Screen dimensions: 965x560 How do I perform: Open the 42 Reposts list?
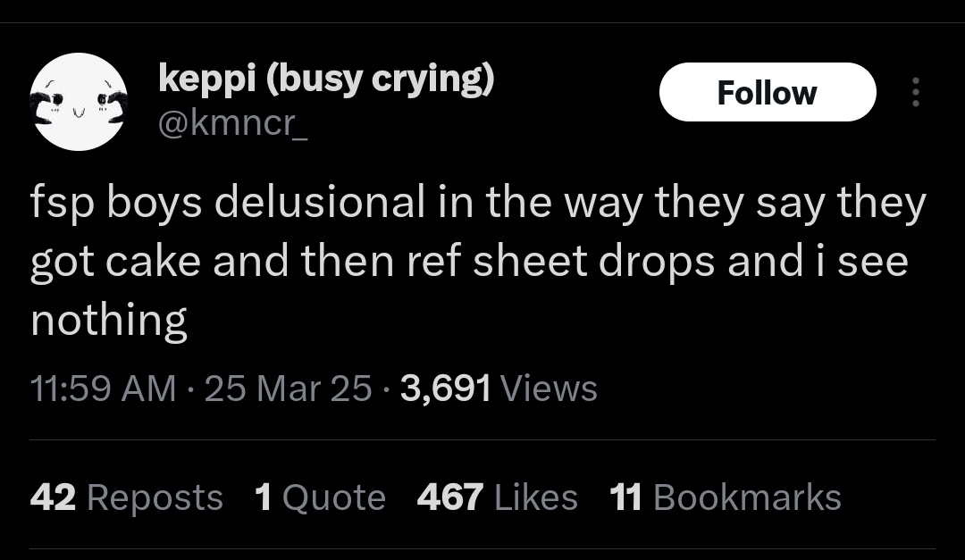(126, 497)
